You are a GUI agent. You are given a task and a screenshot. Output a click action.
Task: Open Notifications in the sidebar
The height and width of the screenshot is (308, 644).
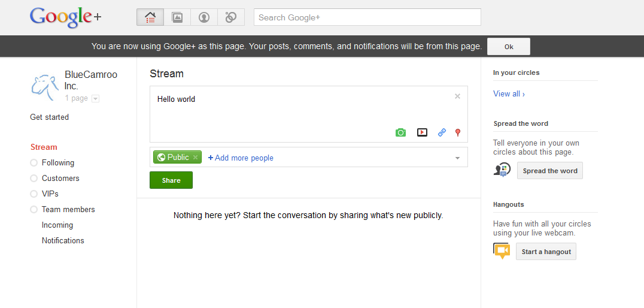[x=63, y=240]
